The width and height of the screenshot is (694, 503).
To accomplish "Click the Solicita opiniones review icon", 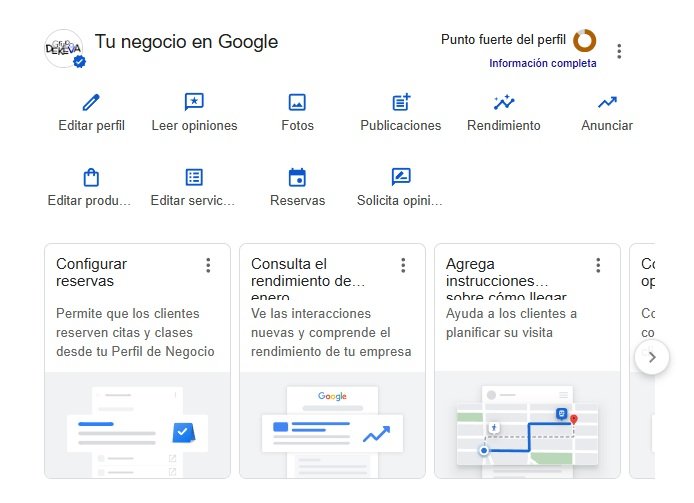I will point(401,177).
